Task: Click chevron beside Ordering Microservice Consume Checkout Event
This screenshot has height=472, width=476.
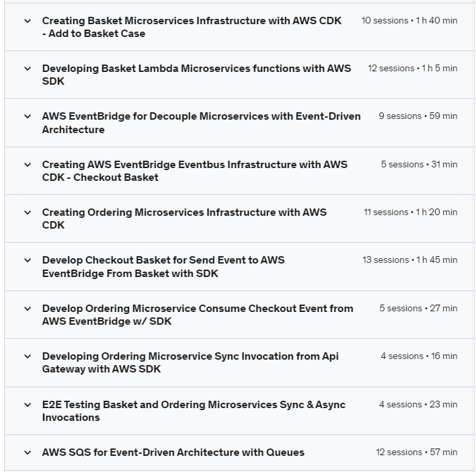Action: click(x=28, y=309)
